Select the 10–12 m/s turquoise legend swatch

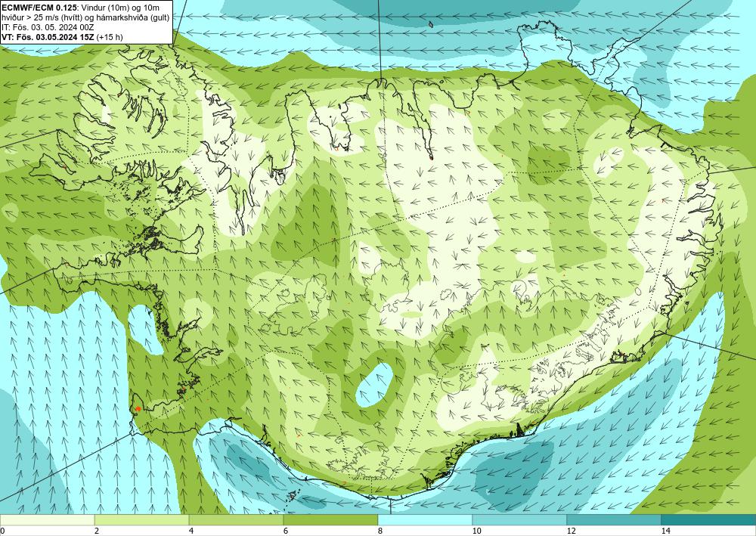pos(520,520)
